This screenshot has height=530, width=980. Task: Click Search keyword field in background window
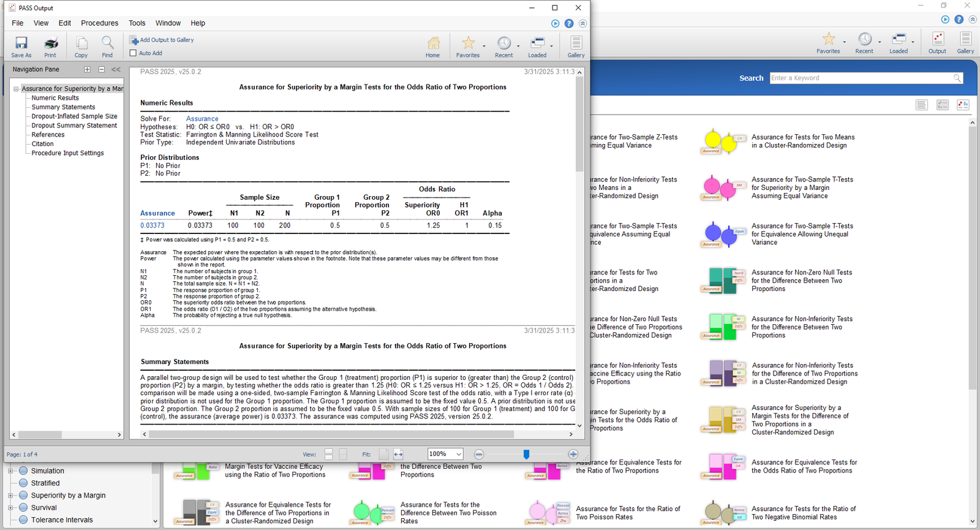click(x=866, y=78)
